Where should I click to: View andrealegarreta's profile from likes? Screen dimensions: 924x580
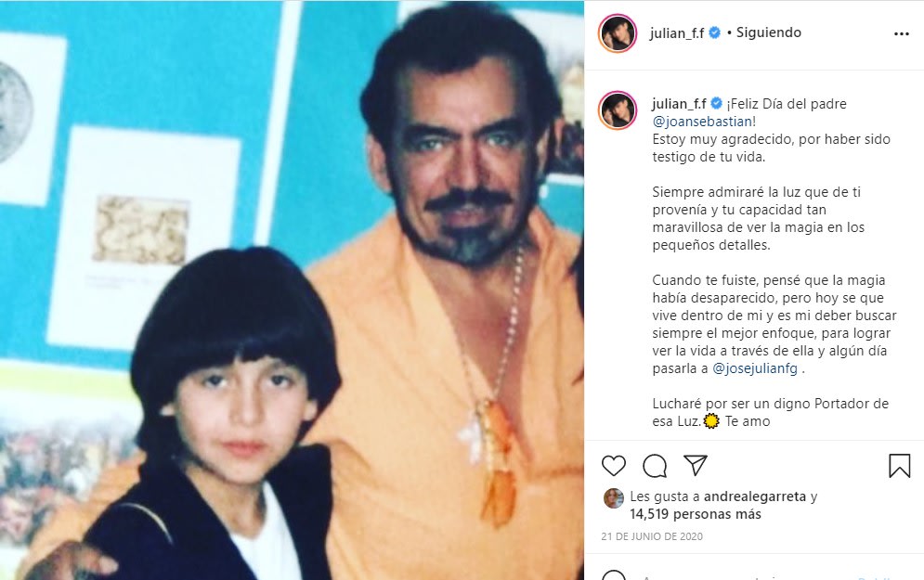click(755, 496)
